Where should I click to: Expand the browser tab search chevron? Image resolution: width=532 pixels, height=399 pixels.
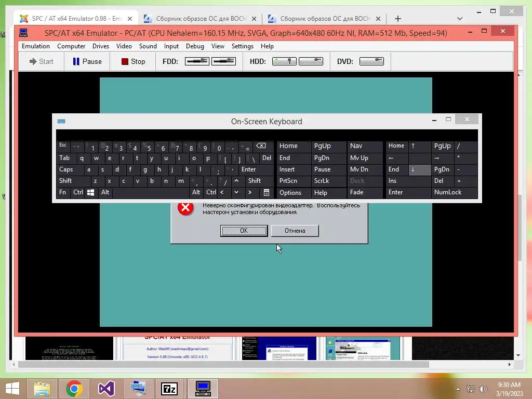(459, 19)
